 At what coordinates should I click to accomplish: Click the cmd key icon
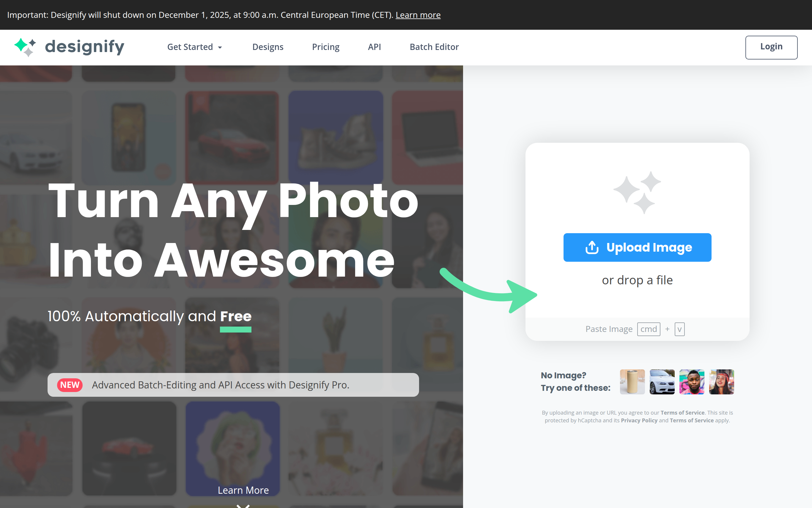point(648,329)
